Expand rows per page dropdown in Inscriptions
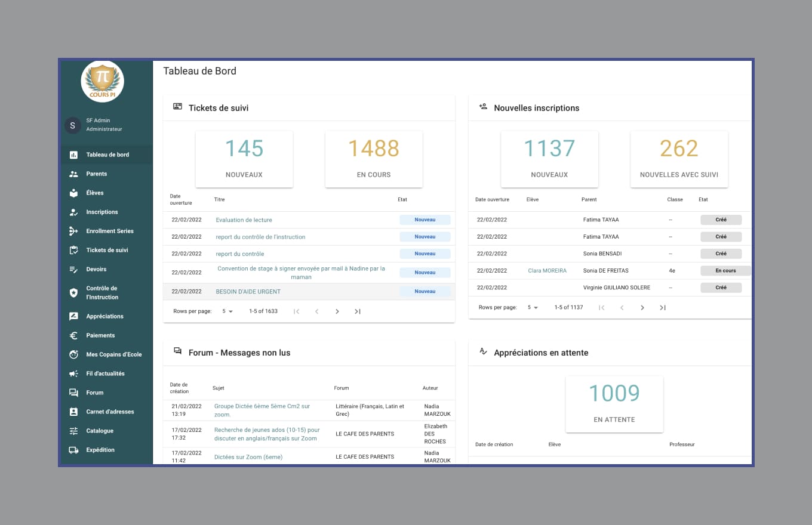The image size is (812, 525). point(533,308)
